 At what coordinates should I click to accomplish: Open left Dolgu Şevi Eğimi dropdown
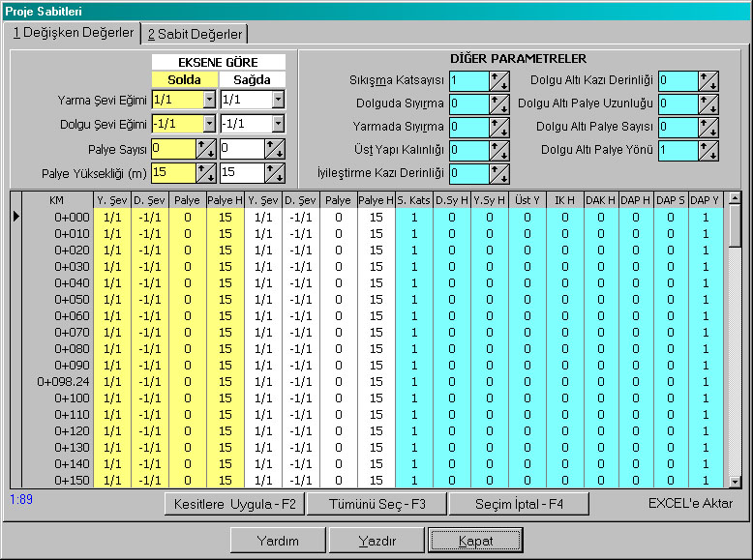(x=209, y=124)
